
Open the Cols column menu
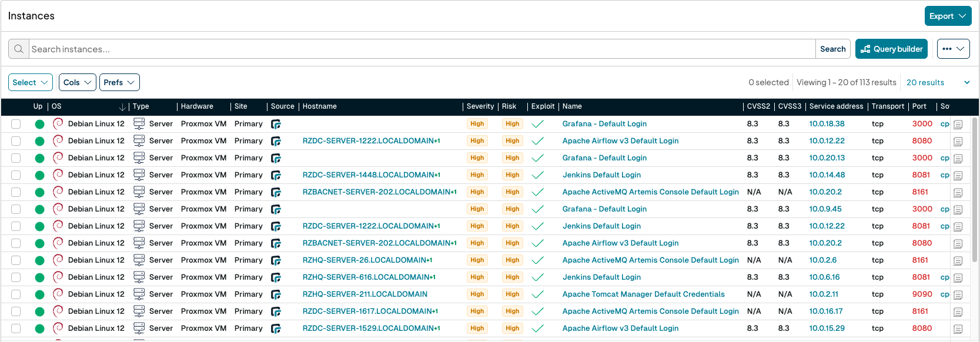pos(77,83)
